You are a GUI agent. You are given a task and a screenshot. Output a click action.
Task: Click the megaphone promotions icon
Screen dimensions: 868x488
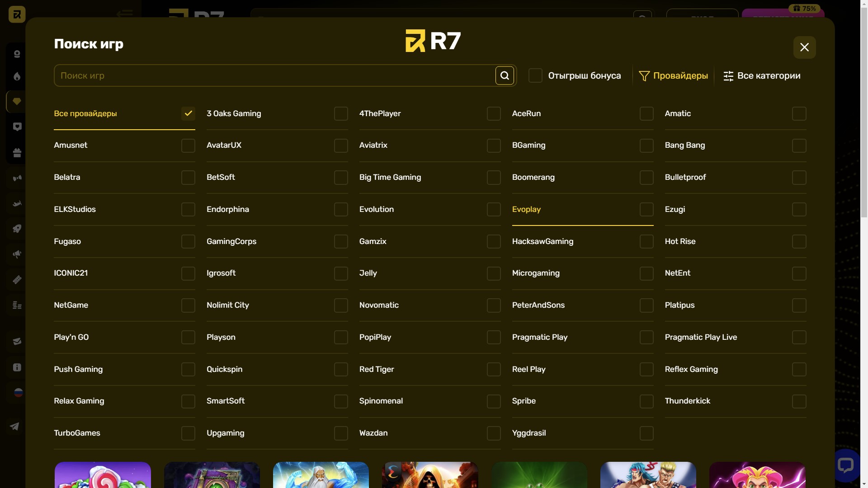click(x=17, y=254)
